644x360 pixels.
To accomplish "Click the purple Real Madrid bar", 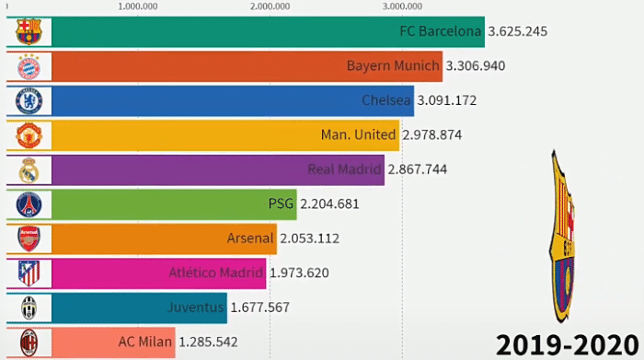I will [218, 170].
